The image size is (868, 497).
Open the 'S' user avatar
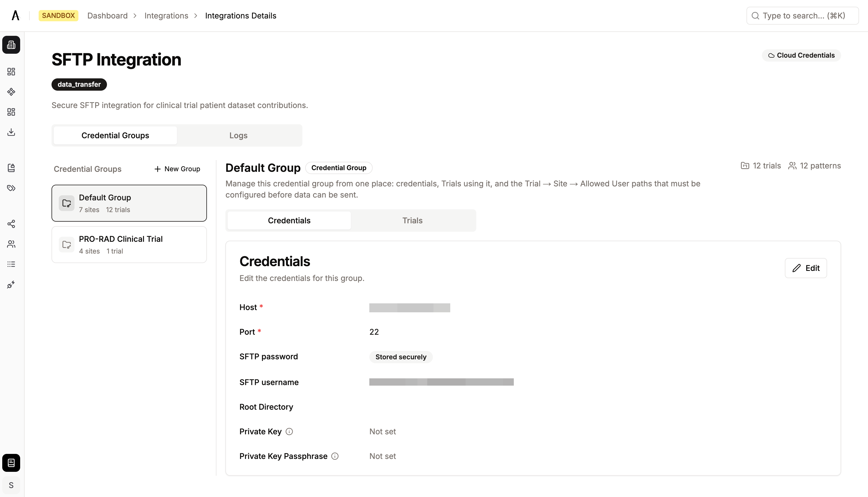coord(11,485)
